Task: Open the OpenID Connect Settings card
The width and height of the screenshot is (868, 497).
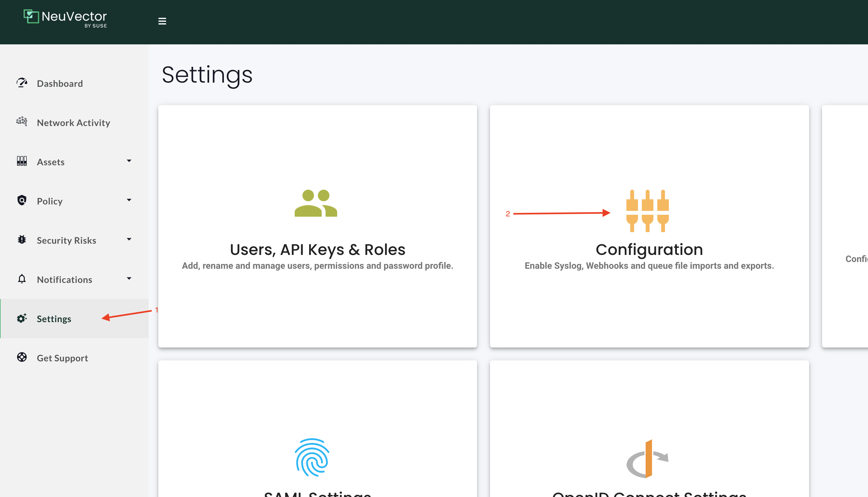Action: [x=649, y=429]
